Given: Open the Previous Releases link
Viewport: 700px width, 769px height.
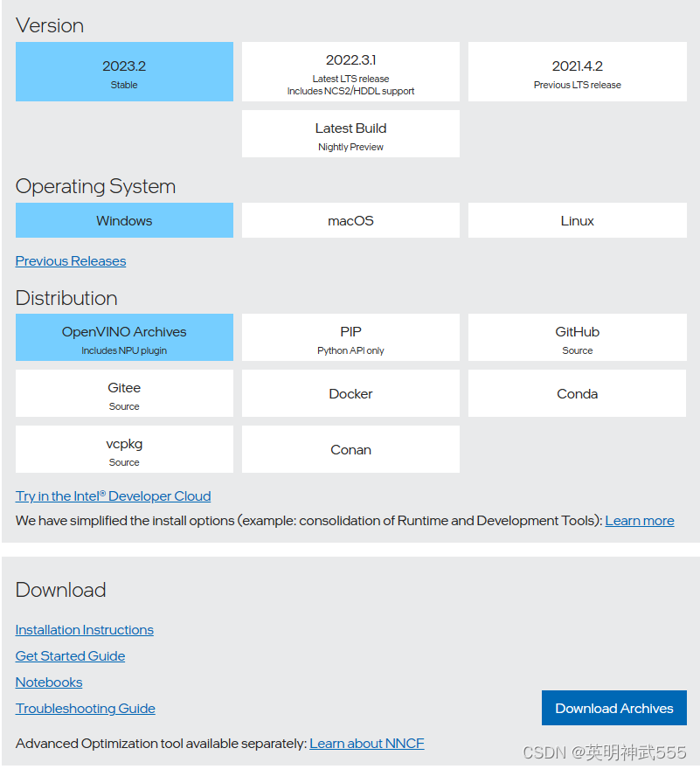Looking at the screenshot, I should point(71,261).
